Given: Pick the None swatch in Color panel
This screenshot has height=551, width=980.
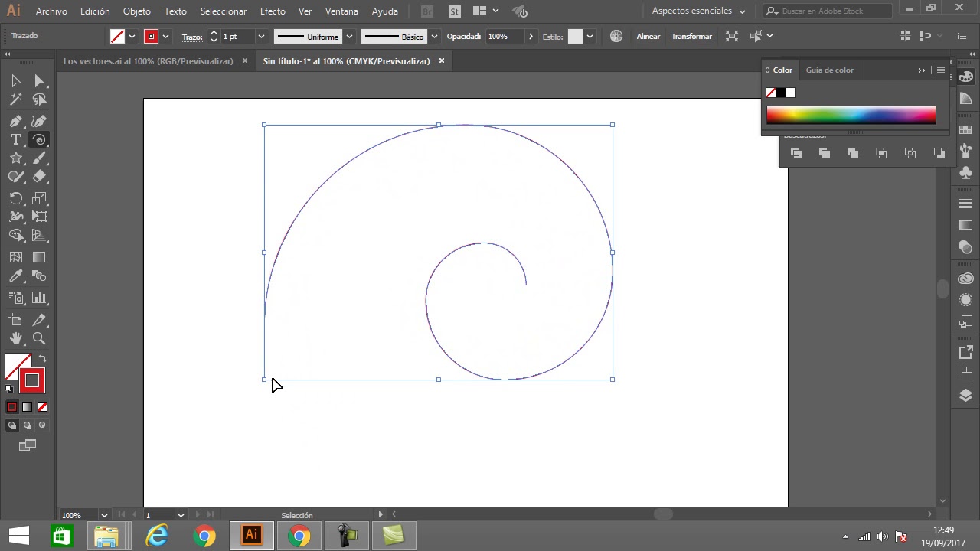Looking at the screenshot, I should [771, 93].
